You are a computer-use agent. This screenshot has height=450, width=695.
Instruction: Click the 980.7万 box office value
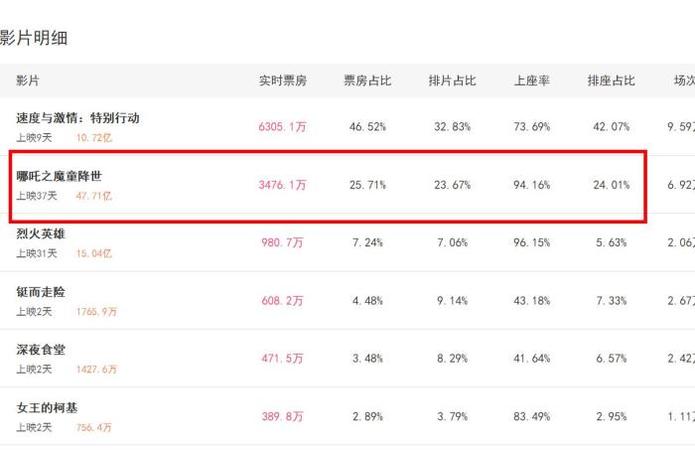(x=282, y=243)
